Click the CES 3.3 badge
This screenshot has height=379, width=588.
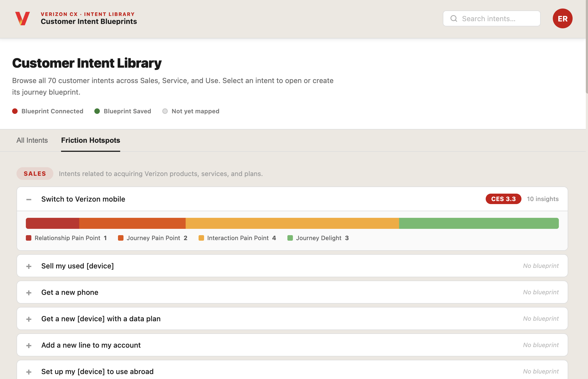(503, 199)
